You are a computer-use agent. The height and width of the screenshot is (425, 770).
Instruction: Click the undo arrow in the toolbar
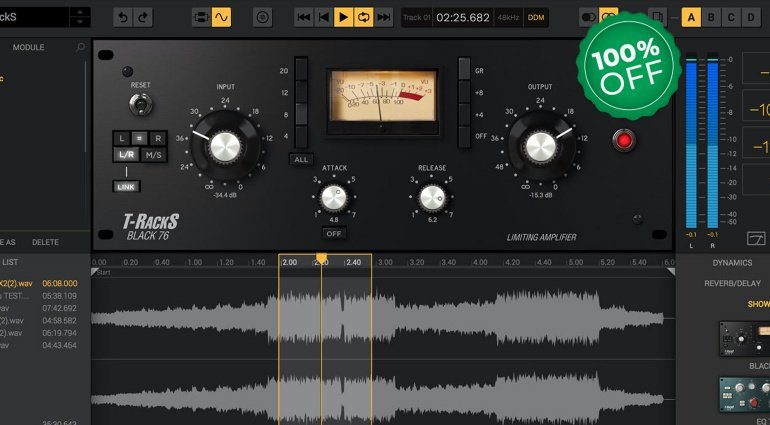(x=122, y=17)
